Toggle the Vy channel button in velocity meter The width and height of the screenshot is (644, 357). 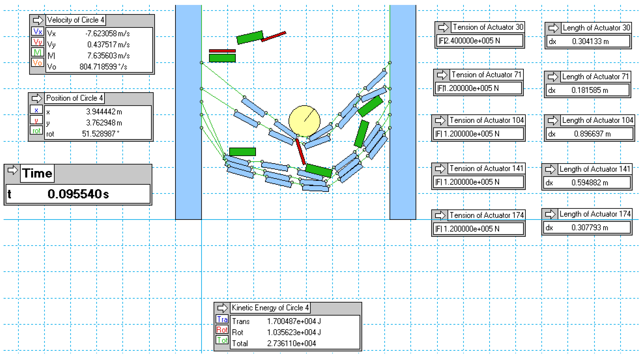click(x=37, y=42)
